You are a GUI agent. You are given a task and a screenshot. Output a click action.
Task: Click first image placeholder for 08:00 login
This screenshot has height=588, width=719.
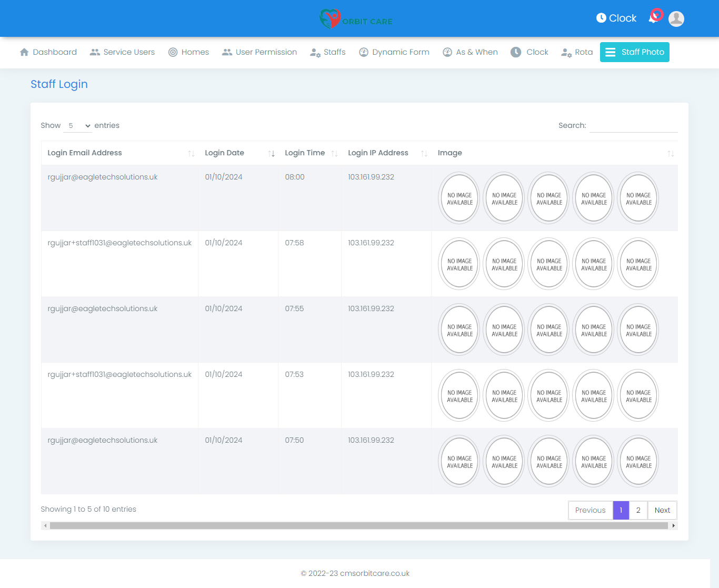pos(460,198)
